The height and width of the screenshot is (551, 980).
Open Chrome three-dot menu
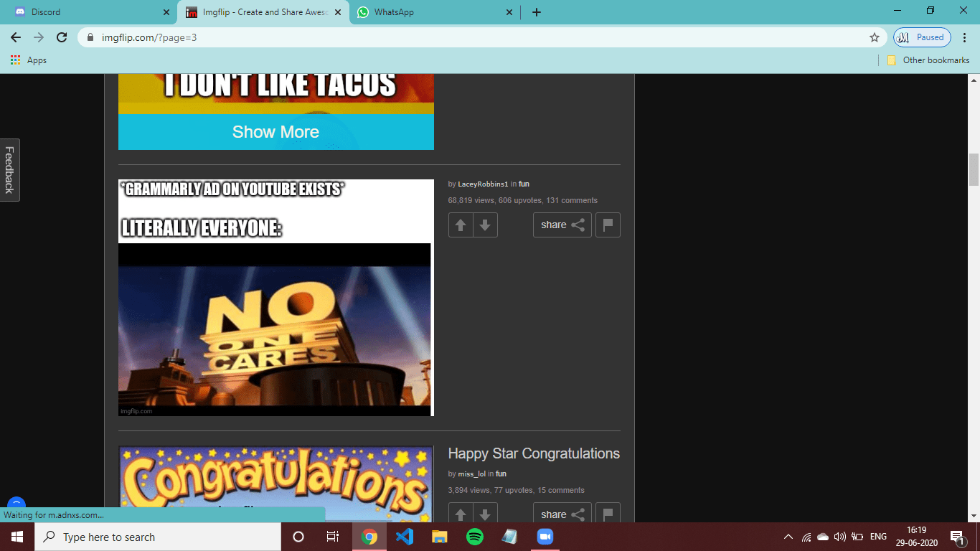click(966, 37)
